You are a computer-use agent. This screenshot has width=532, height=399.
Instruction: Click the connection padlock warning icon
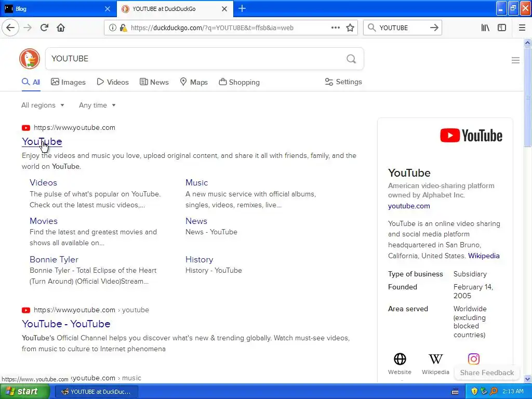tap(123, 28)
